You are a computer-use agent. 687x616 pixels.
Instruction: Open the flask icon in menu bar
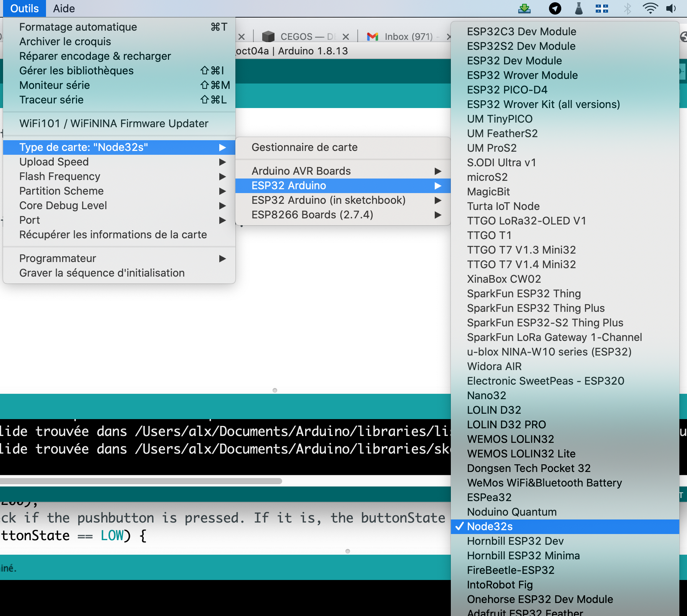coord(579,8)
